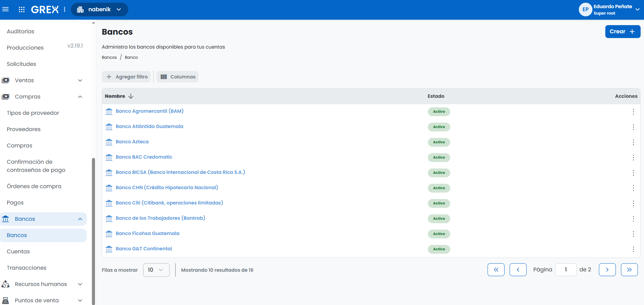The width and height of the screenshot is (644, 305).
Task: Open the apps grid launcher
Action: [22, 10]
